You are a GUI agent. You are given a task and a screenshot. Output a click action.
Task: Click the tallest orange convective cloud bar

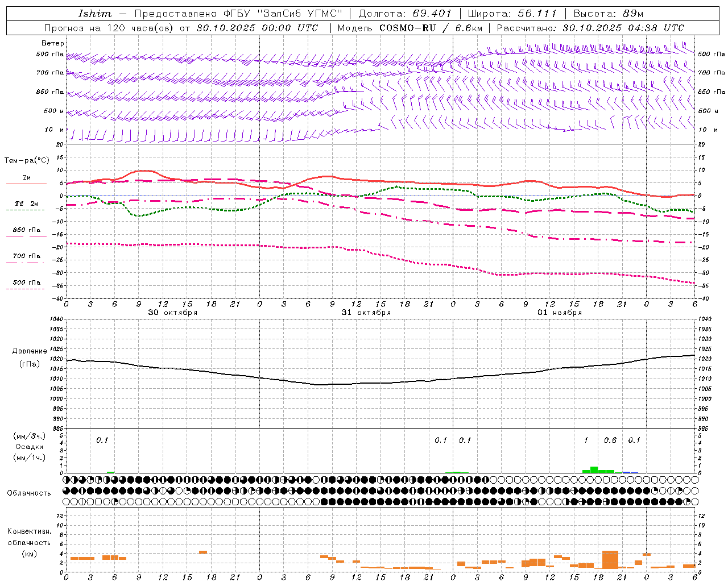[610, 560]
